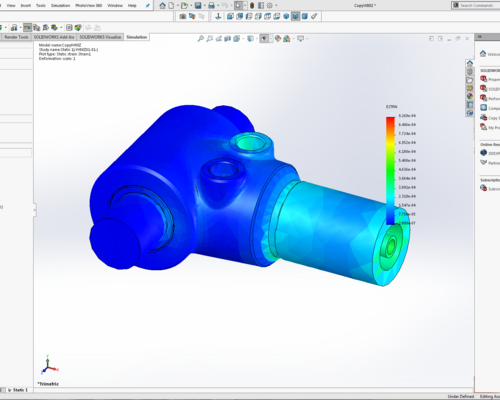The image size is (500, 400).
Task: Open the SOLIDWORKS Add-Ins tab
Action: click(54, 37)
